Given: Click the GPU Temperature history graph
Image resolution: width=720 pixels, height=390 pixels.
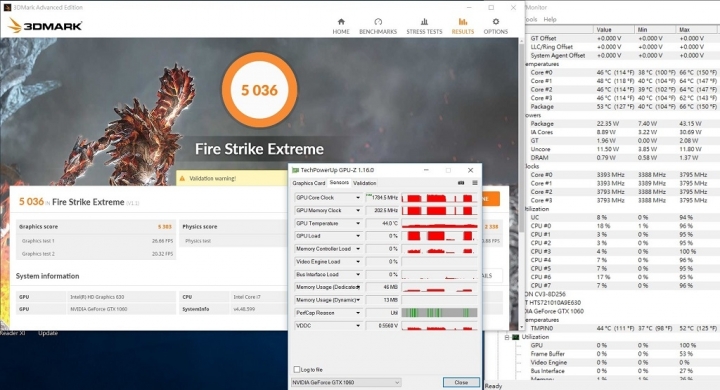Looking at the screenshot, I should point(439,223).
